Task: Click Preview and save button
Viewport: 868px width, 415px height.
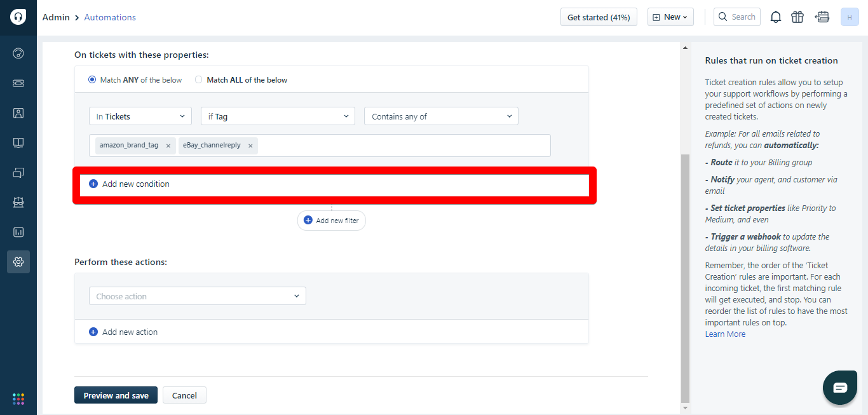Action: coord(116,395)
